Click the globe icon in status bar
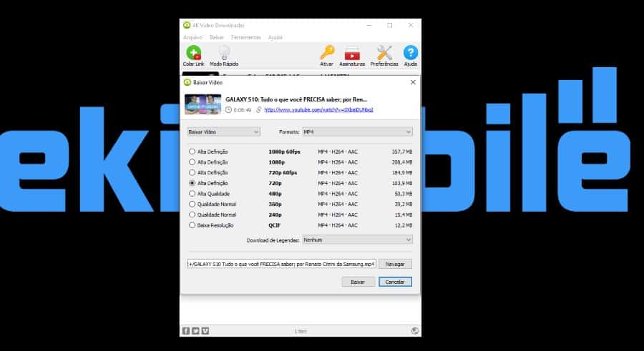This screenshot has height=351, width=644. tap(415, 331)
